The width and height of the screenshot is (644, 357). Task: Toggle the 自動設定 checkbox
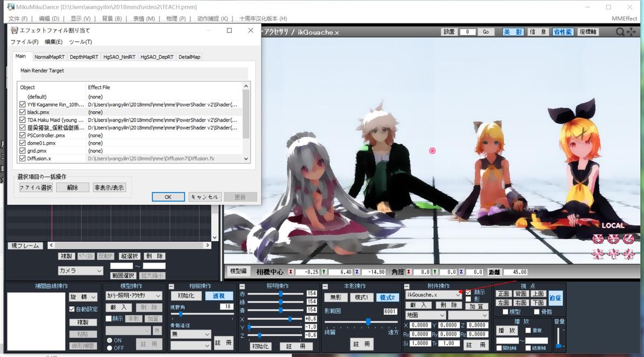(72, 309)
